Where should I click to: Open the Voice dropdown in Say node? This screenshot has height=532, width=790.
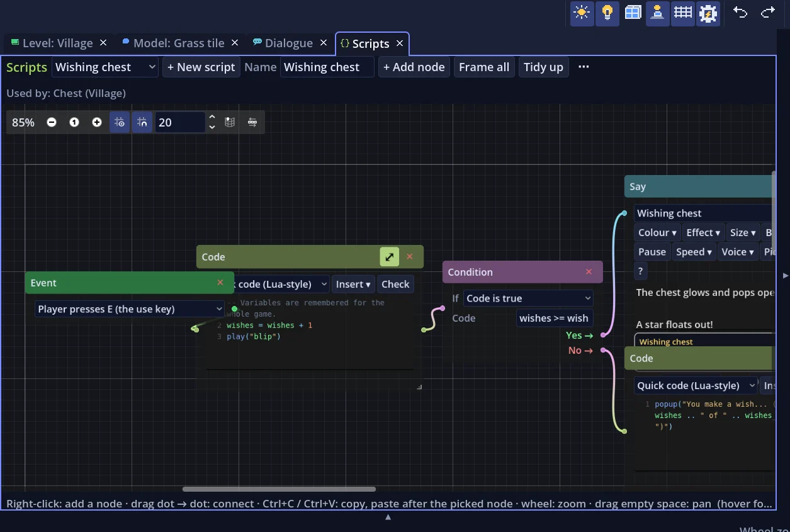point(738,252)
